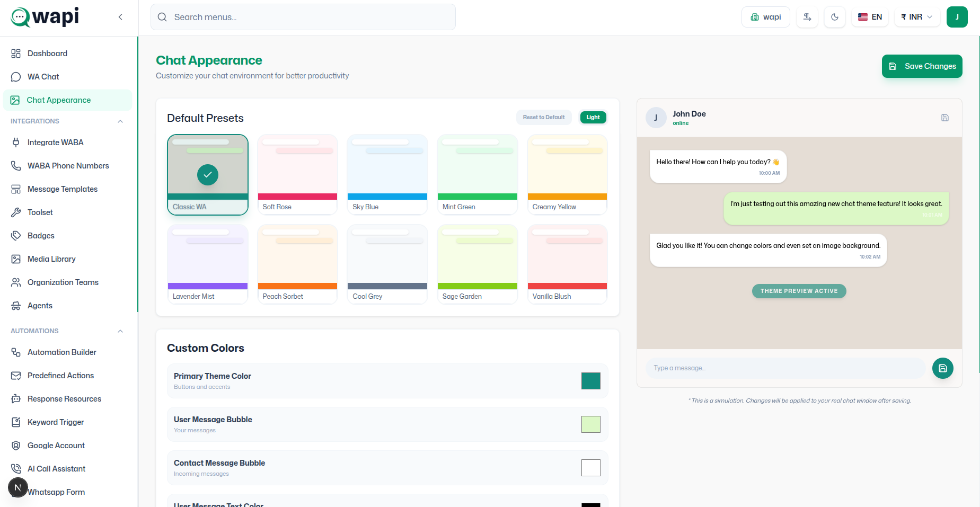Click the N avatar badge at bottom left

[x=18, y=487]
